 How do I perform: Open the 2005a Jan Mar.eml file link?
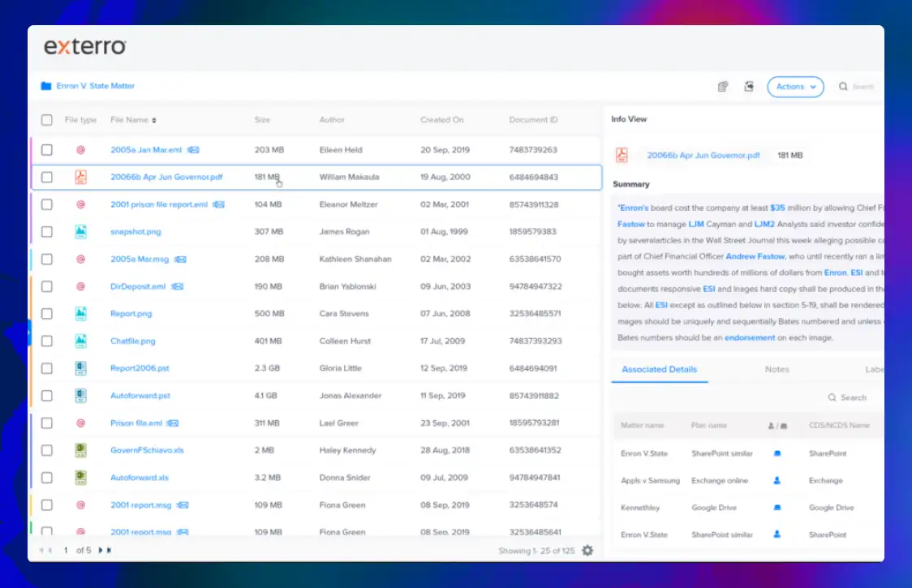click(146, 150)
